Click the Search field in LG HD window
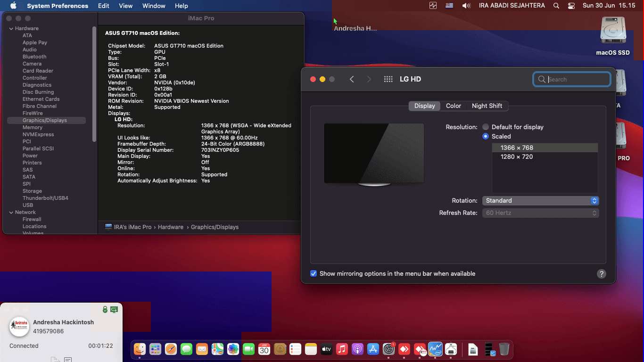 pos(572,79)
